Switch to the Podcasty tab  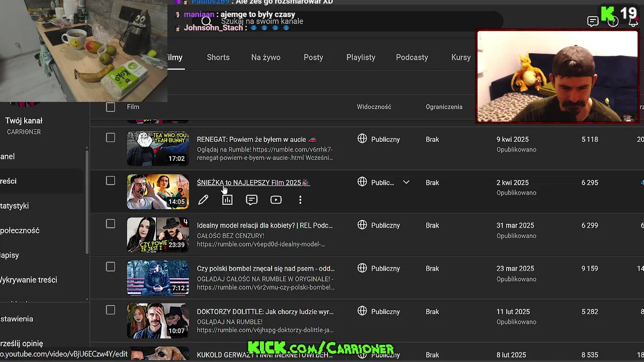pos(412,57)
